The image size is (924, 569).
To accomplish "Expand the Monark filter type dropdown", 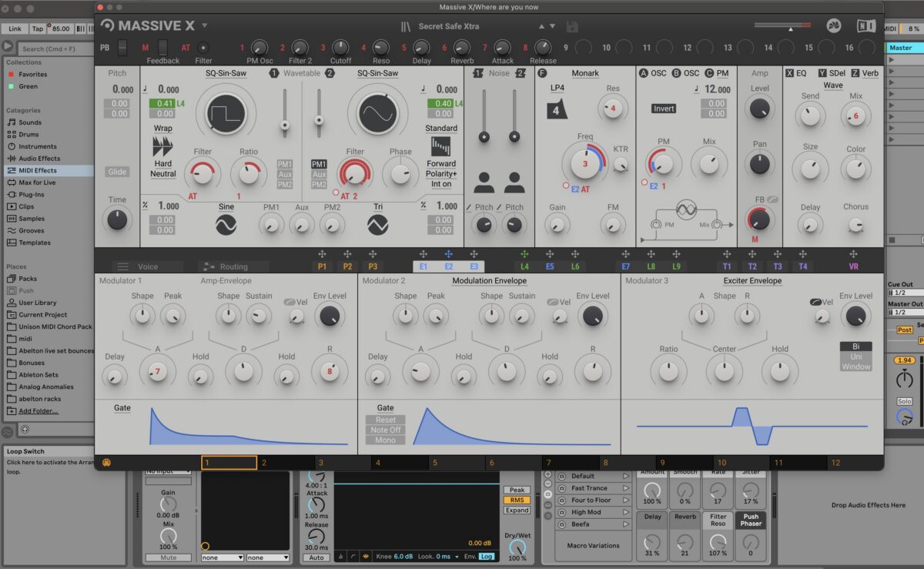I will (585, 73).
